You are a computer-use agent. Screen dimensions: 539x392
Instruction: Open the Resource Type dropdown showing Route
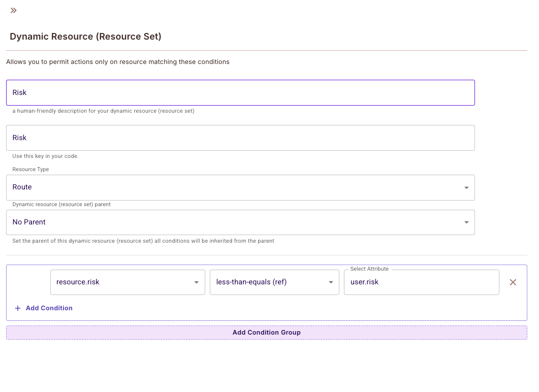[240, 187]
